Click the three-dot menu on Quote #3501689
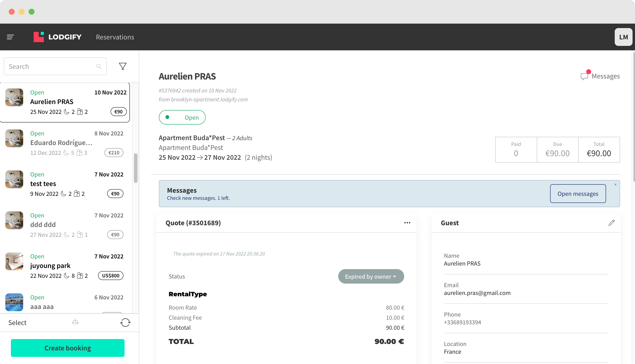Viewport: 635px width, 364px height. tap(407, 223)
